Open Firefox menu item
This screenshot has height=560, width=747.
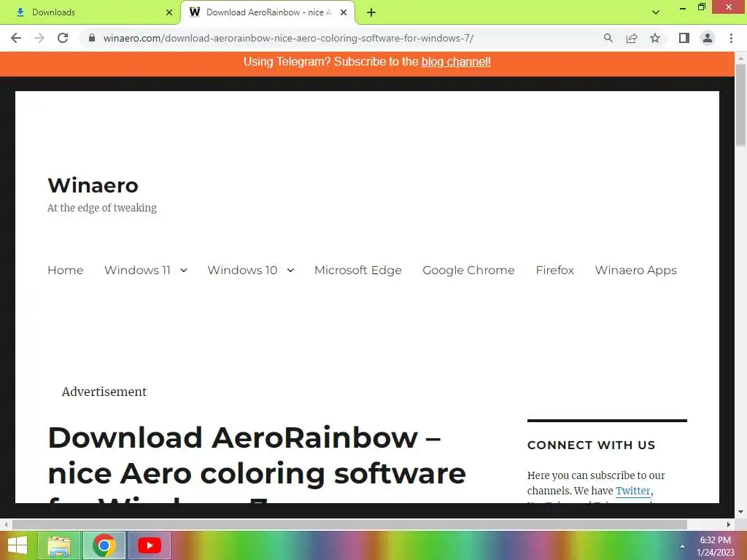(554, 270)
